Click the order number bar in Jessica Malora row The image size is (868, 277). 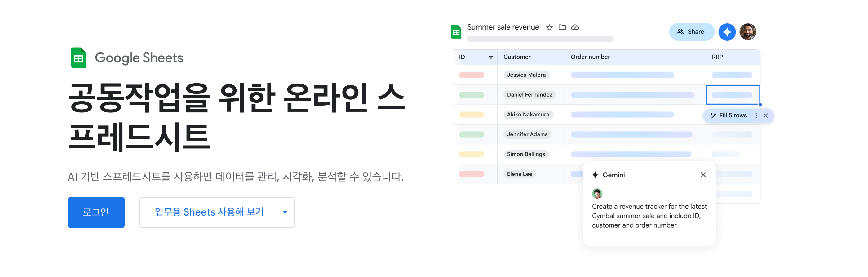tap(622, 75)
